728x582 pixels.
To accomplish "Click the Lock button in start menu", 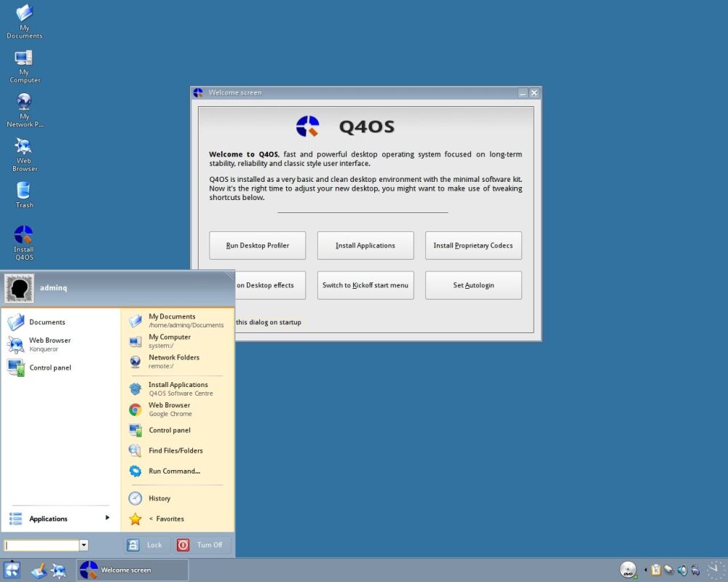I will pos(146,545).
